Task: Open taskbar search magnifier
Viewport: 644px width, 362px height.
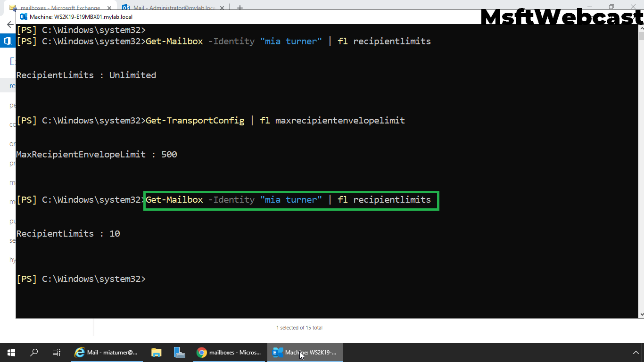Action: pyautogui.click(x=34, y=353)
